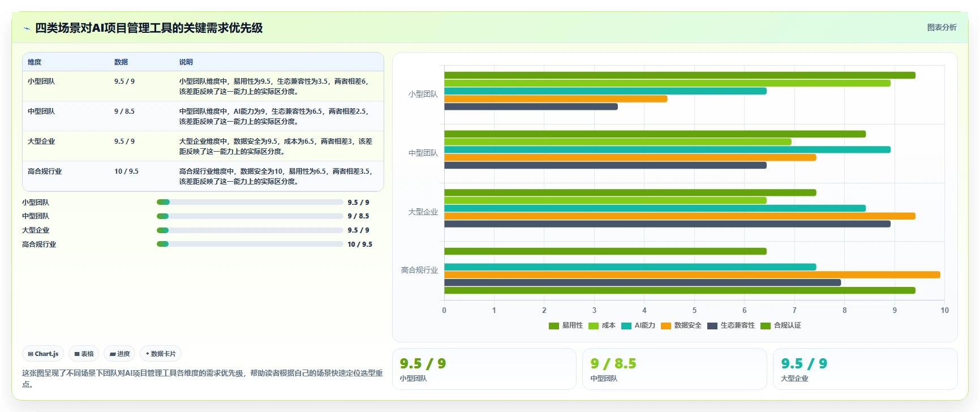Click the 10 / 9.5 value beside the 高合规行业 progress bar
The image size is (980, 412).
coord(360,244)
